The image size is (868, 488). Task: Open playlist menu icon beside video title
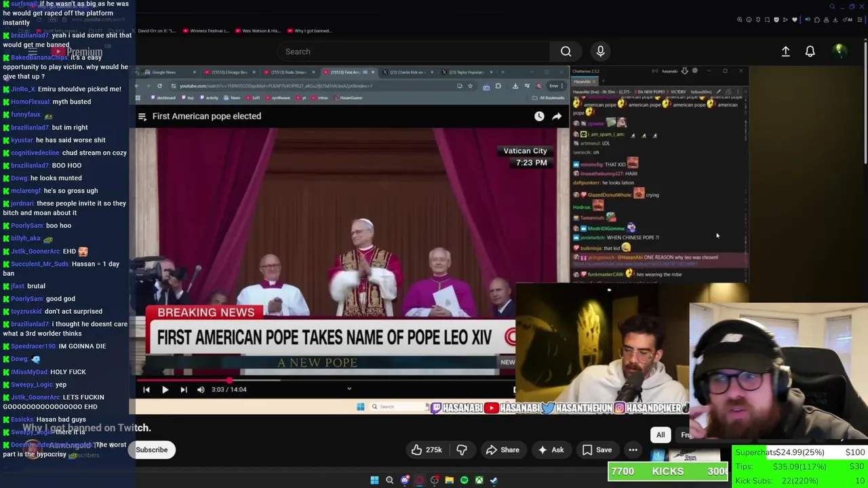point(142,117)
